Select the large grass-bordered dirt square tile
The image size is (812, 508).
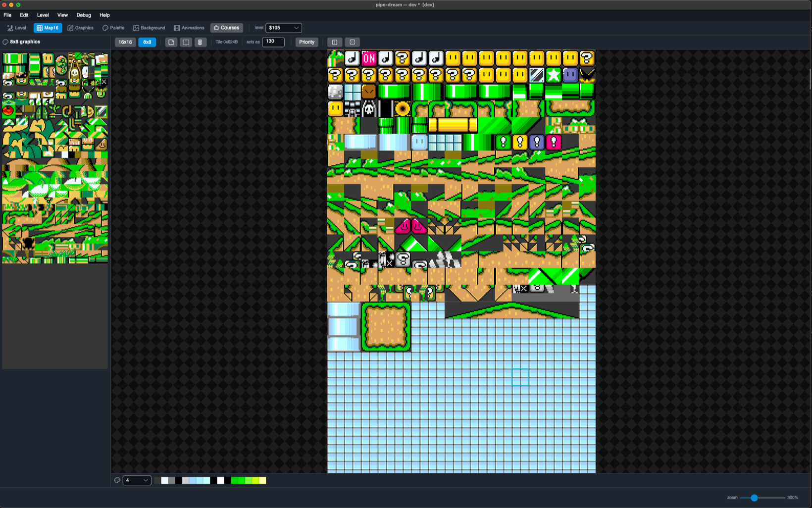[386, 327]
